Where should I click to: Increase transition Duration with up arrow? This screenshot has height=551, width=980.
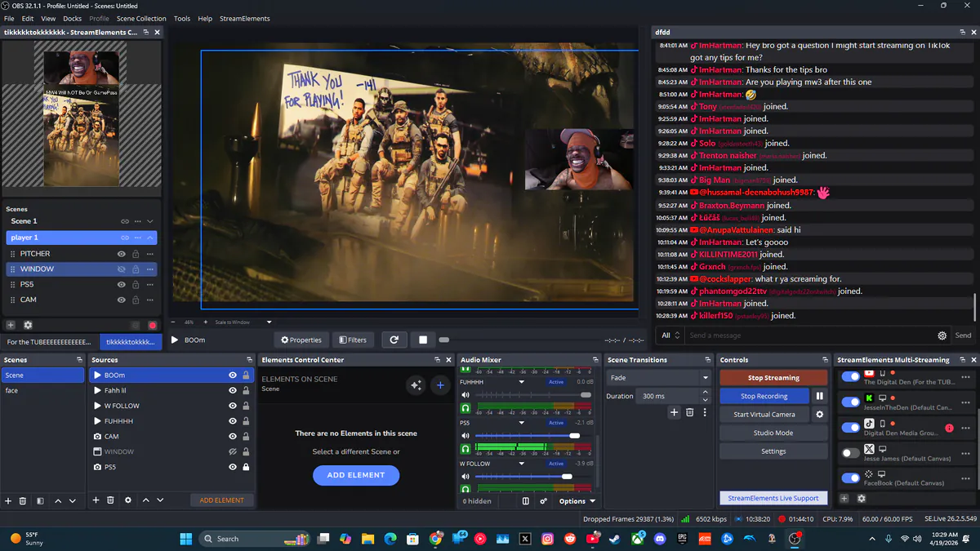click(706, 393)
